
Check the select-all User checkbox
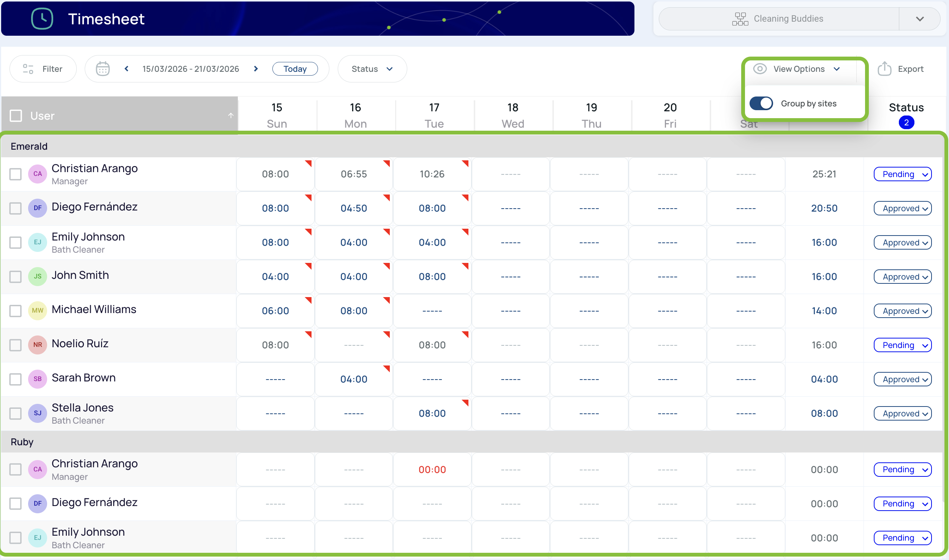click(16, 115)
